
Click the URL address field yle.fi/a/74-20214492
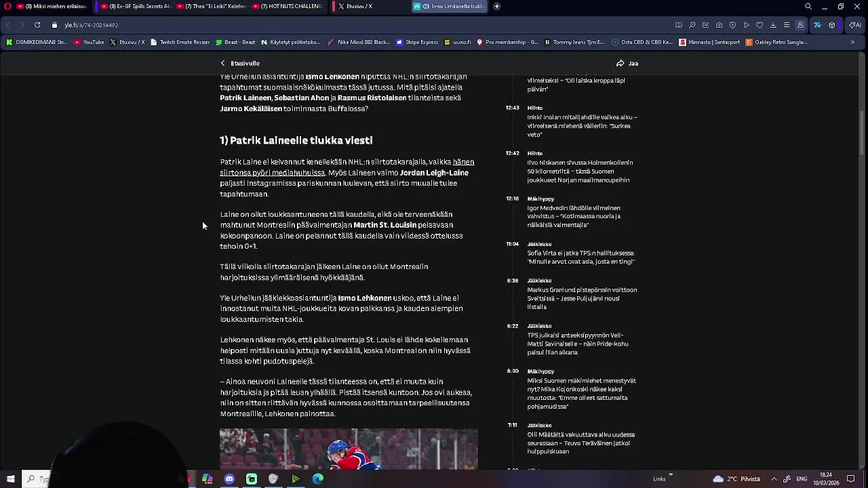click(92, 25)
